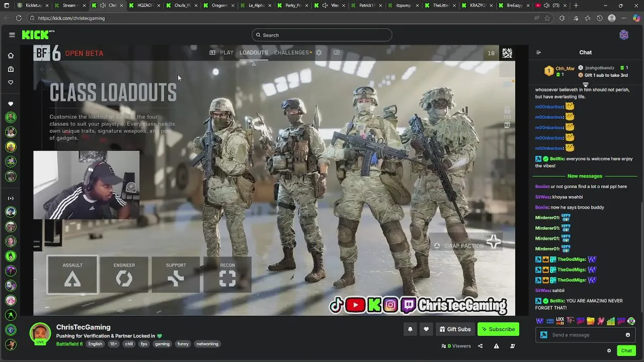Send message with the green Chat button
This screenshot has width=644, height=362.
click(626, 350)
